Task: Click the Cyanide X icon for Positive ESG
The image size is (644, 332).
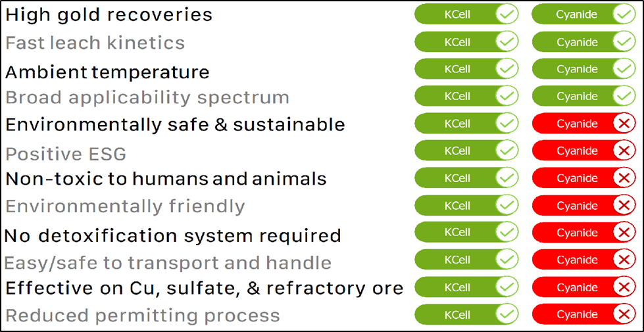Action: tap(624, 151)
